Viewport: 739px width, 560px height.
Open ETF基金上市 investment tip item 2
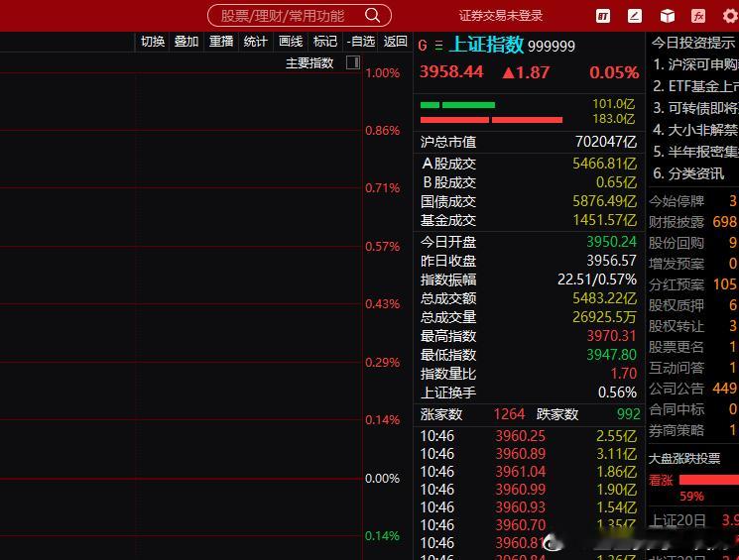click(x=695, y=86)
